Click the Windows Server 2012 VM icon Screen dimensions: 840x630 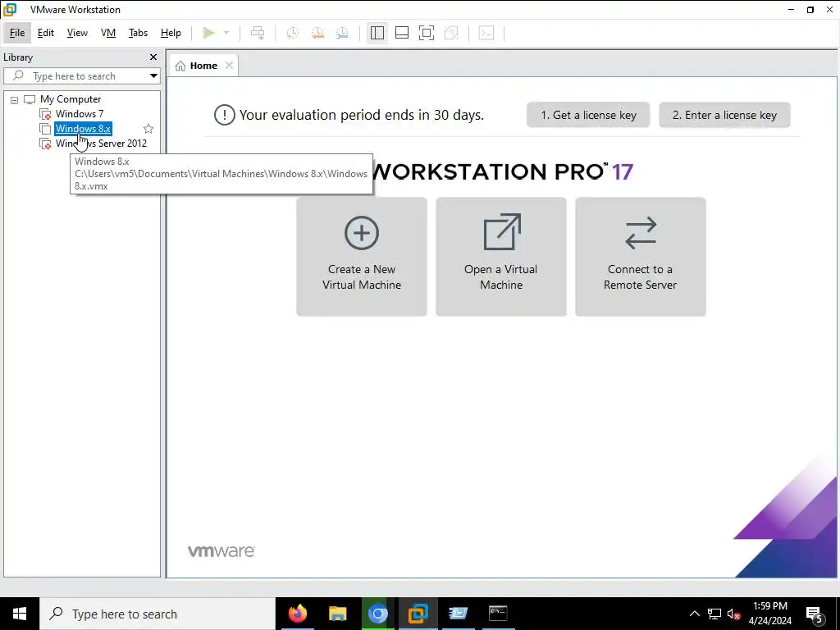pos(46,144)
